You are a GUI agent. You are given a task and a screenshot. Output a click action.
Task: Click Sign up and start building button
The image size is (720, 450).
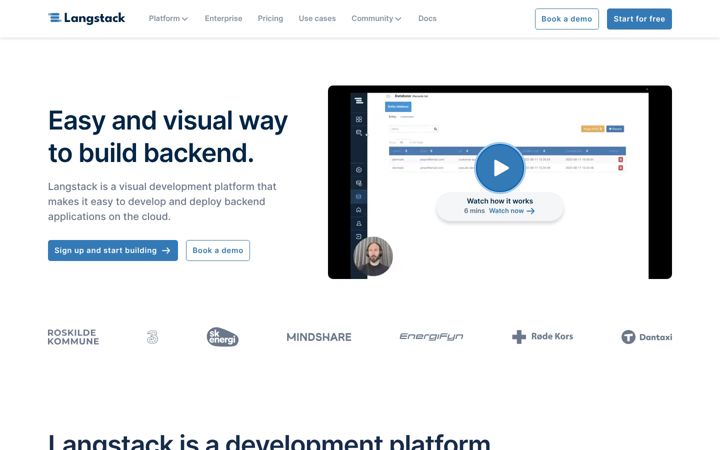112,250
